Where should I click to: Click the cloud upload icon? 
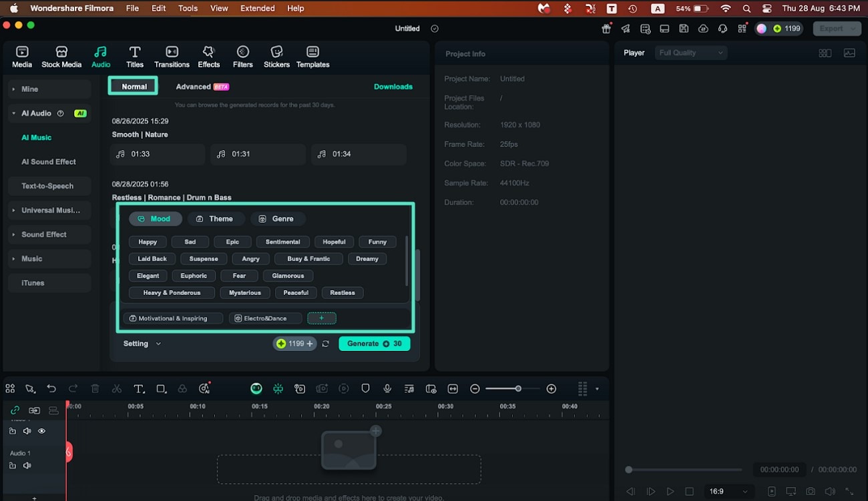(703, 29)
